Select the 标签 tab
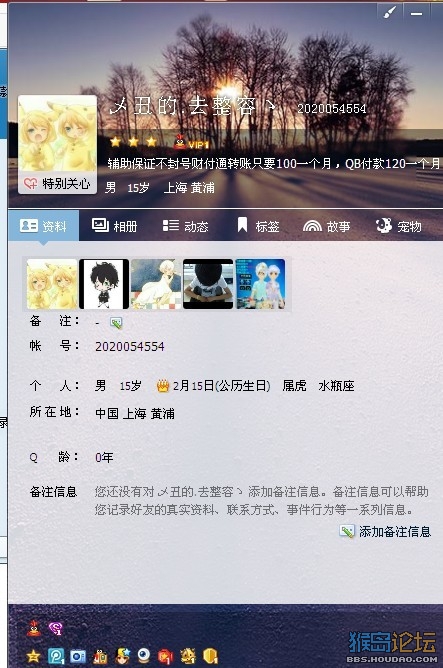 [258, 226]
